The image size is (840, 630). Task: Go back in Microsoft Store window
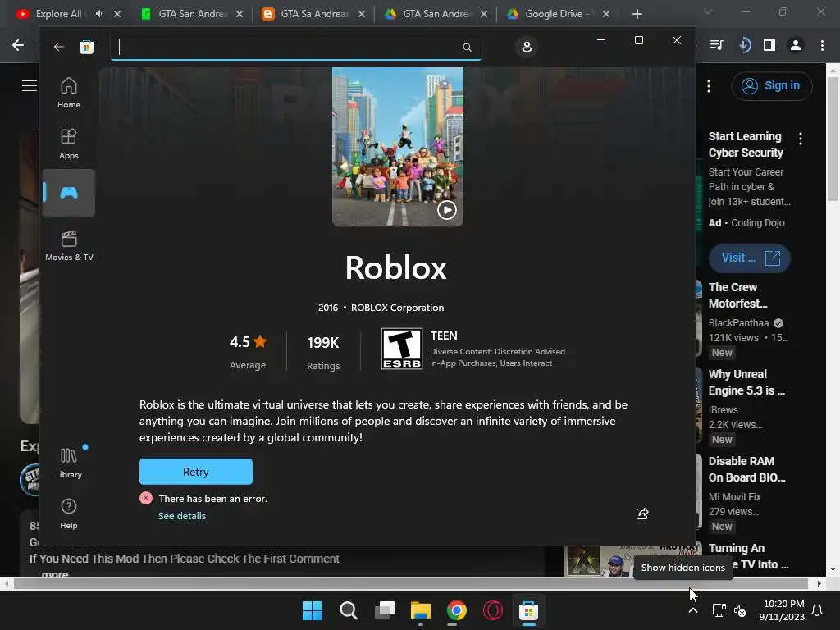point(59,47)
